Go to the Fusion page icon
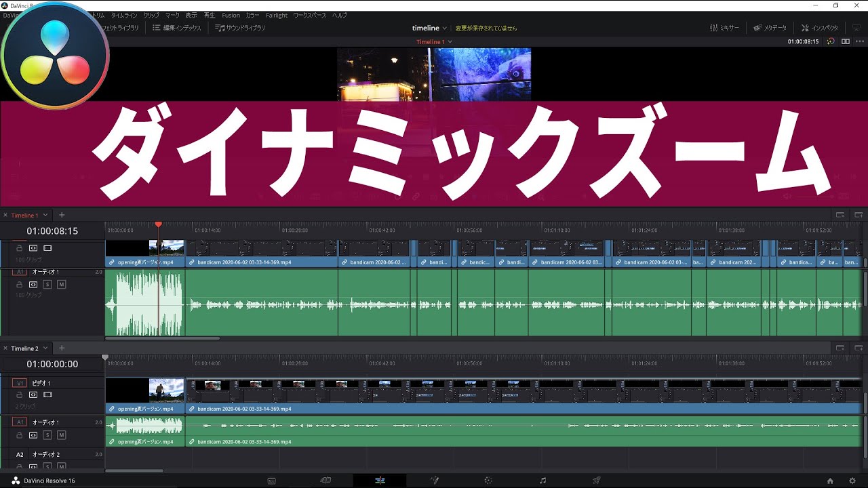This screenshot has height=488, width=868. point(435,481)
